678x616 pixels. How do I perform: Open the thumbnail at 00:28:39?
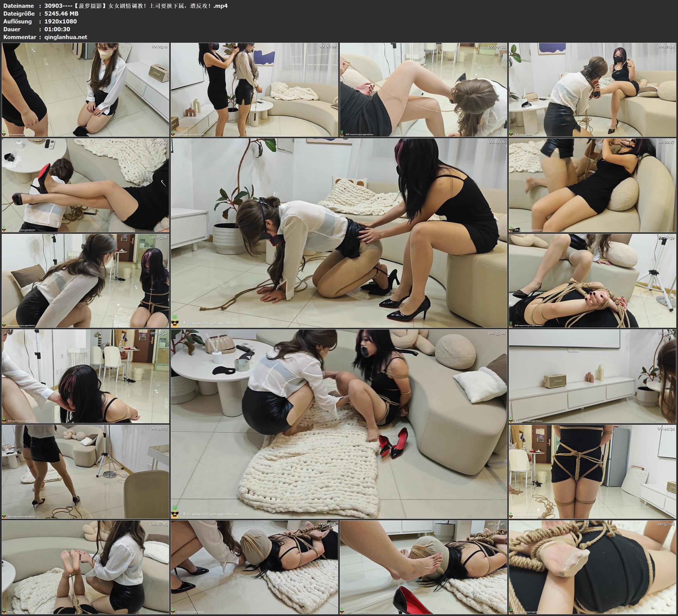tap(592, 281)
